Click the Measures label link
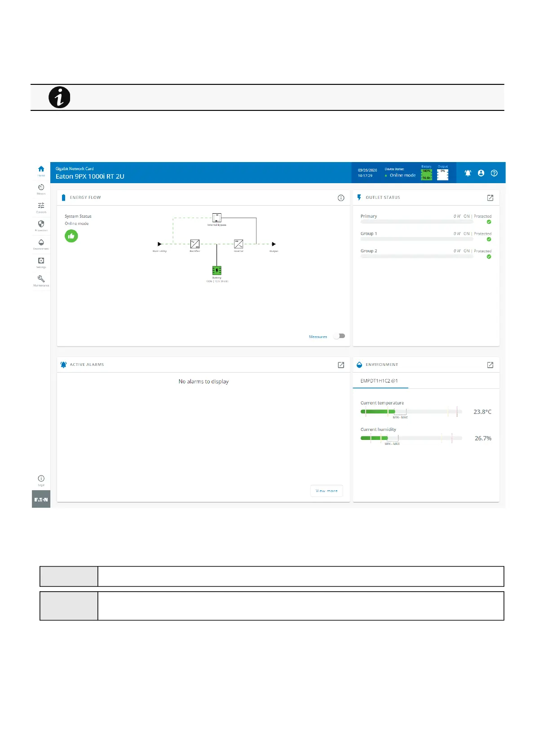 [x=318, y=337]
